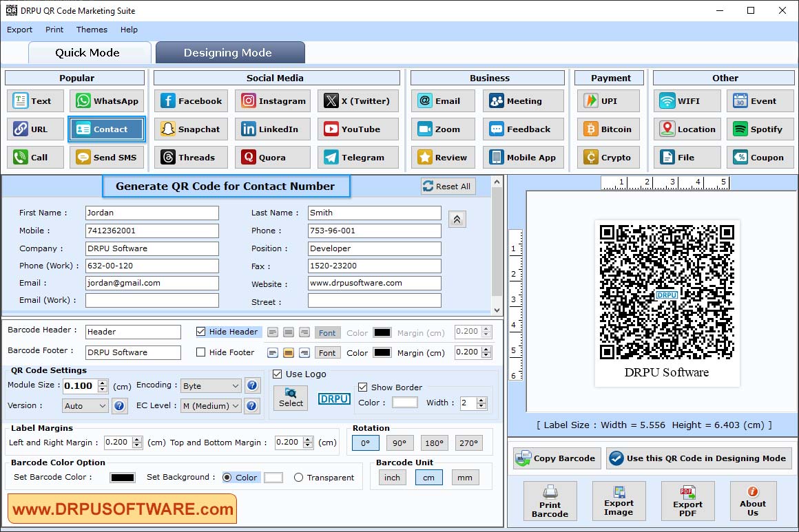Disable the Show Border checkbox

pos(363,387)
